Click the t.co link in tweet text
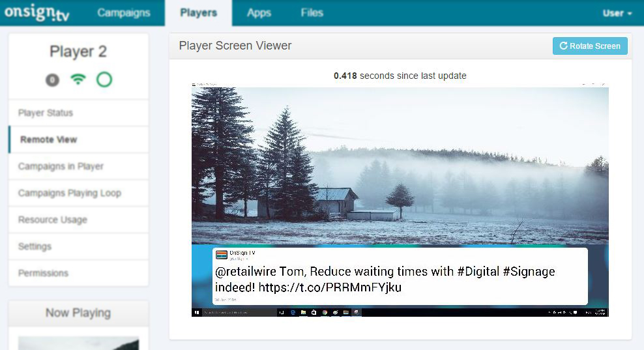 pyautogui.click(x=330, y=287)
